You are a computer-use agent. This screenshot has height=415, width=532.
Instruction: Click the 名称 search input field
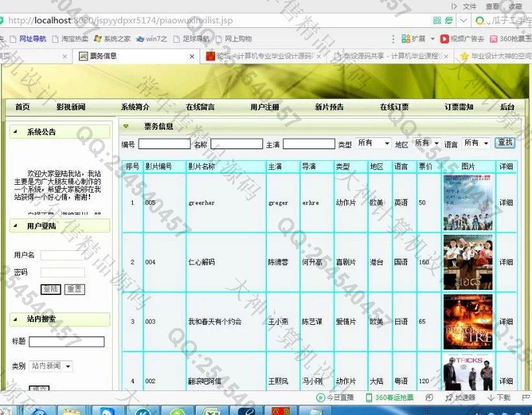coord(237,144)
